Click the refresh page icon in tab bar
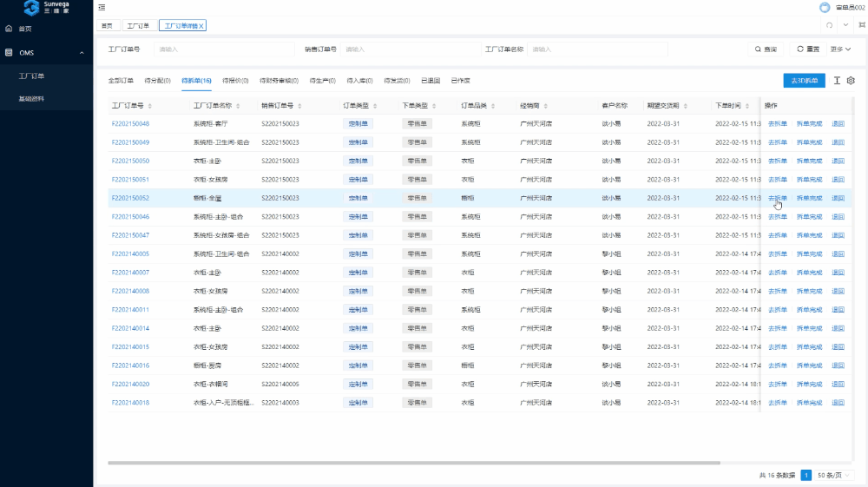 [x=830, y=26]
